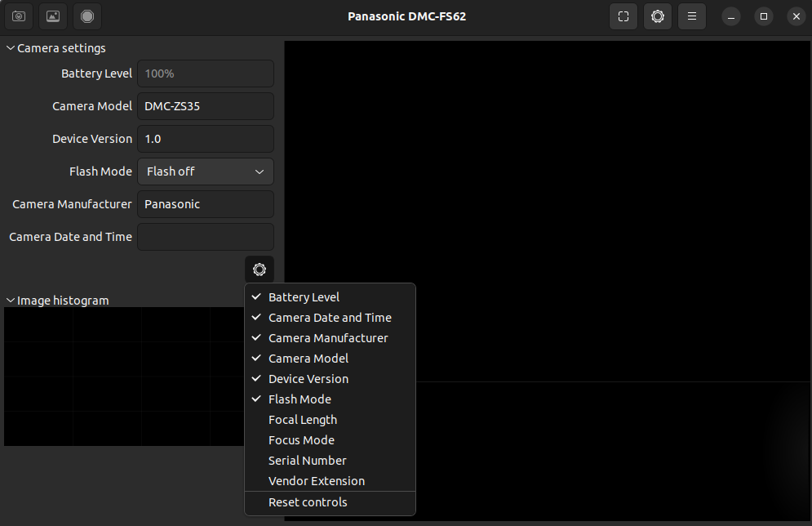The height and width of the screenshot is (526, 812).
Task: Uncheck Camera Model menu entry
Action: (x=330, y=359)
